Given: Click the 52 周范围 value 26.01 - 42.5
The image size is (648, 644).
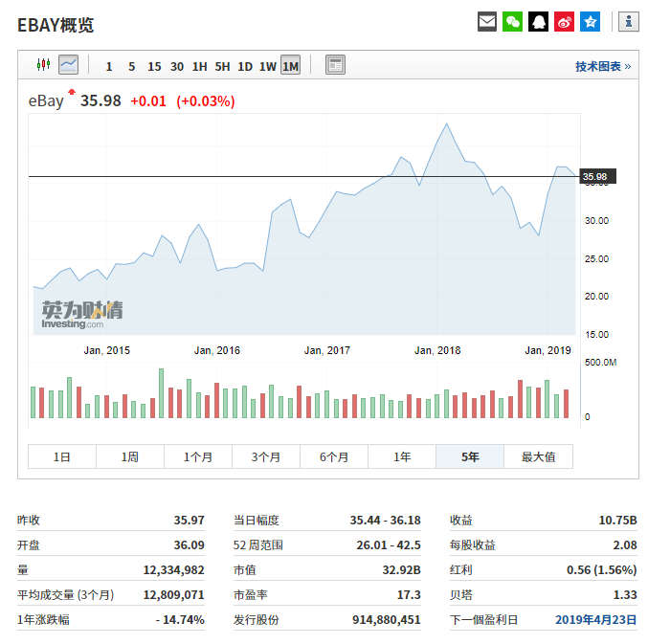Looking at the screenshot, I should [x=389, y=544].
